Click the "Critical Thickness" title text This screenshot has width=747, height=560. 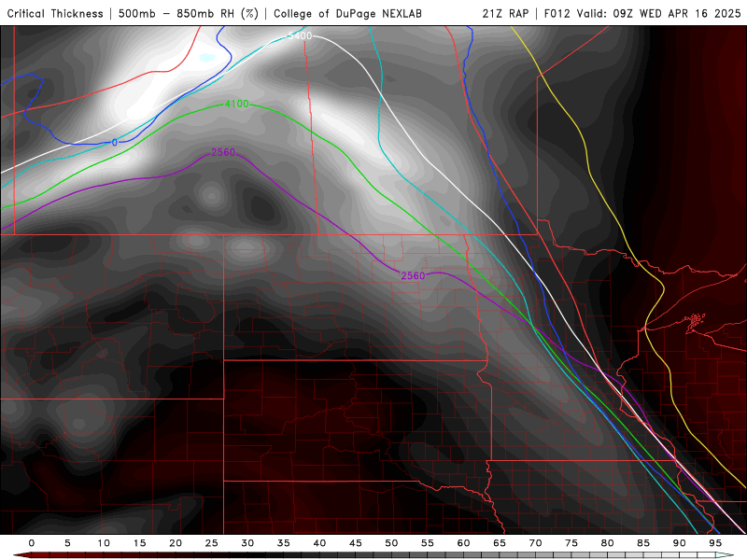pyautogui.click(x=55, y=13)
